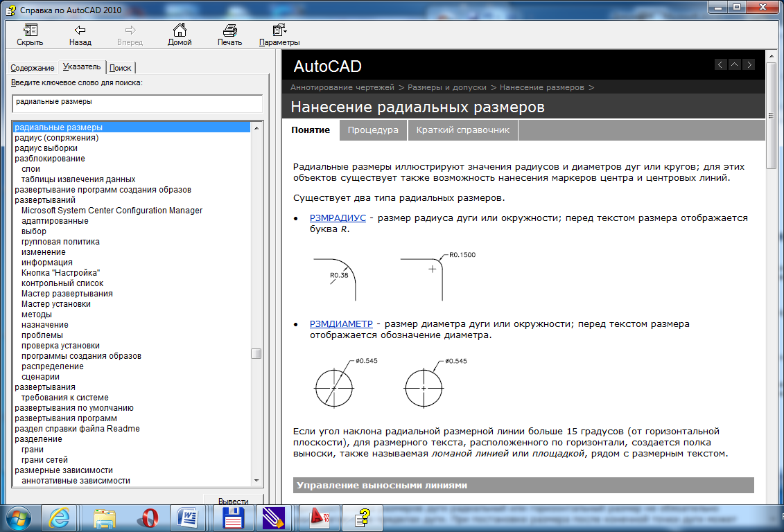Click the Аннотирование чертежей breadcrumb
Screen dimensions: 784x532
pyautogui.click(x=342, y=87)
